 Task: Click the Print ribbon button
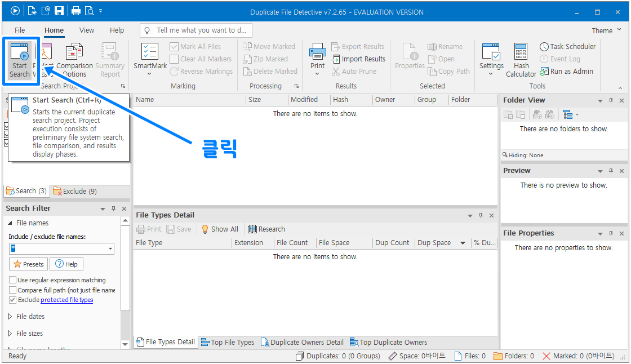[x=317, y=59]
